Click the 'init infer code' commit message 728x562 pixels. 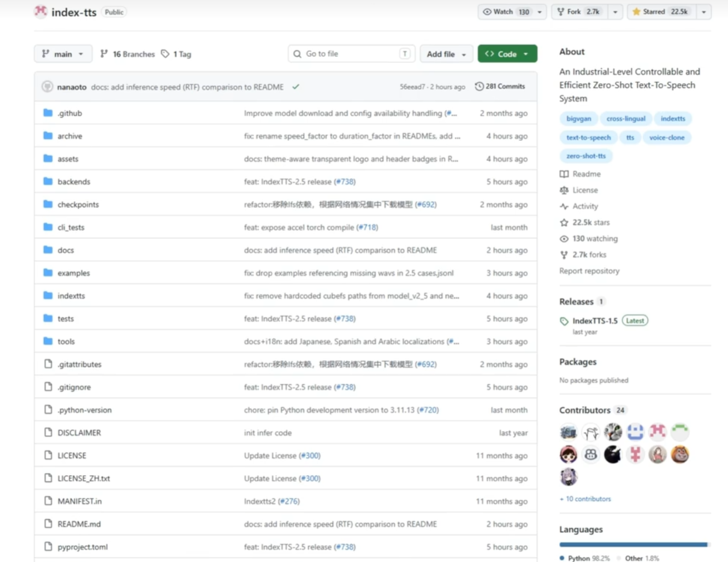tap(268, 432)
